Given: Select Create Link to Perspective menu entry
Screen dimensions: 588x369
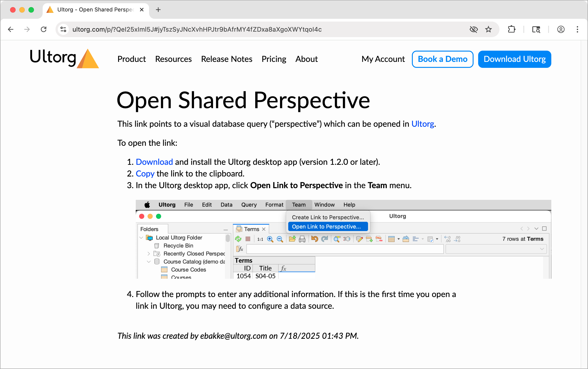Looking at the screenshot, I should click(x=328, y=217).
